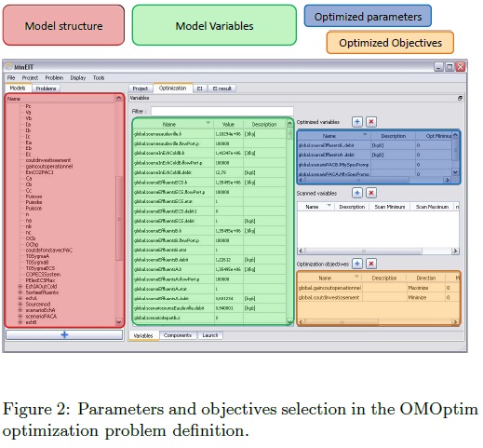
Task: Click the Minimize direction cell
Action: [425, 297]
